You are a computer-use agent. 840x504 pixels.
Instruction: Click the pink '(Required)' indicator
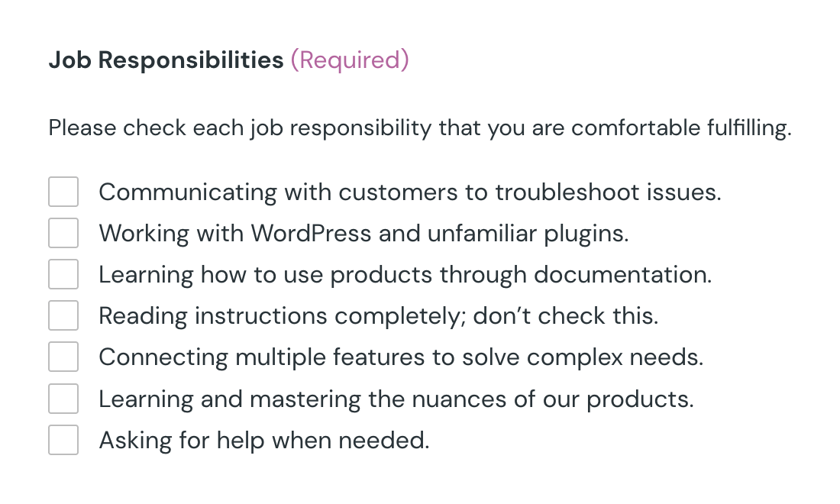pos(350,60)
